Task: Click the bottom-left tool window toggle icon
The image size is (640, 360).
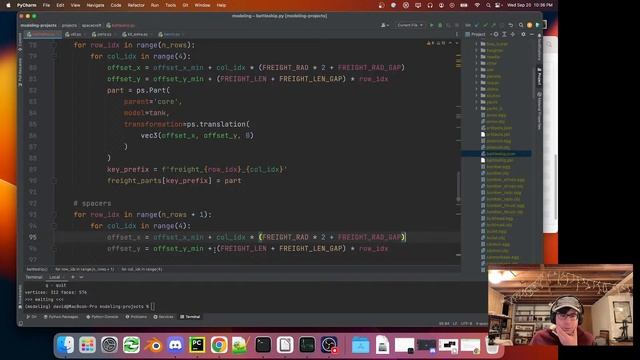Action: pyautogui.click(x=21, y=324)
